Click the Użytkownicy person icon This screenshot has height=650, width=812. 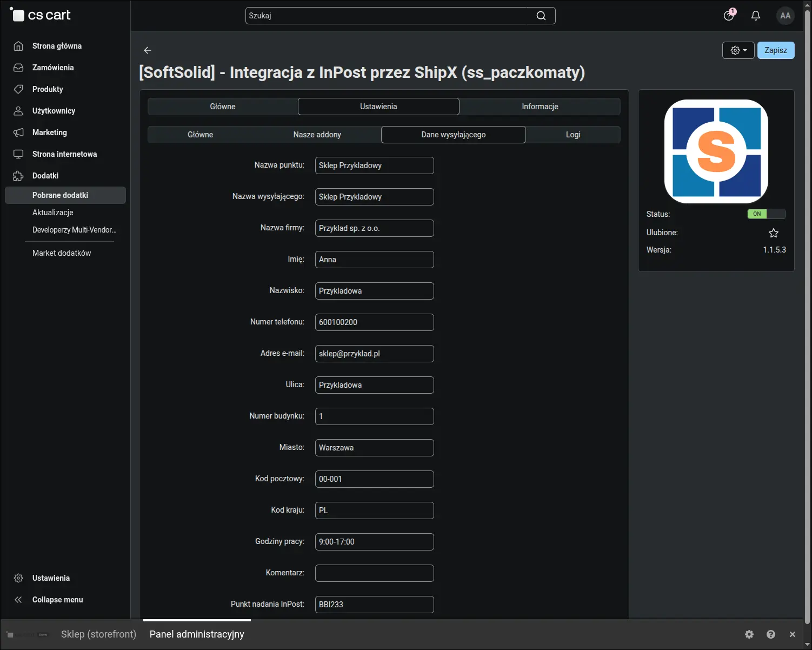[x=18, y=111]
